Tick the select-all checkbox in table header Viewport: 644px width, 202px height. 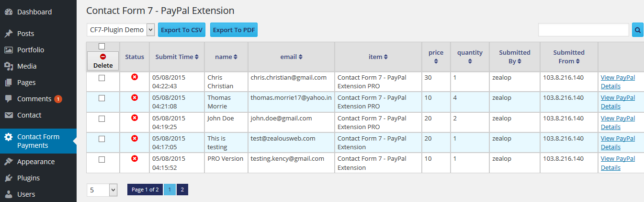pyautogui.click(x=102, y=47)
